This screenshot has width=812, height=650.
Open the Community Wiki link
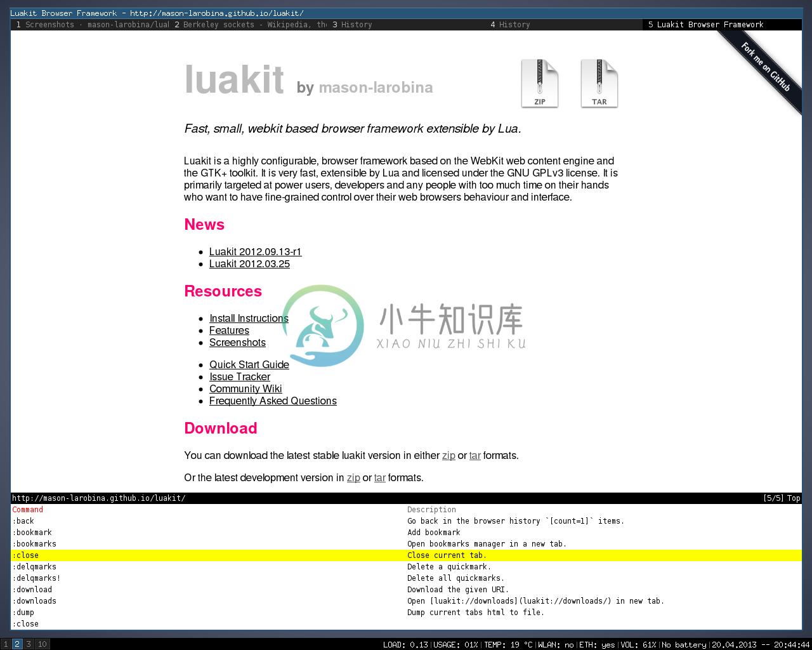coord(246,389)
